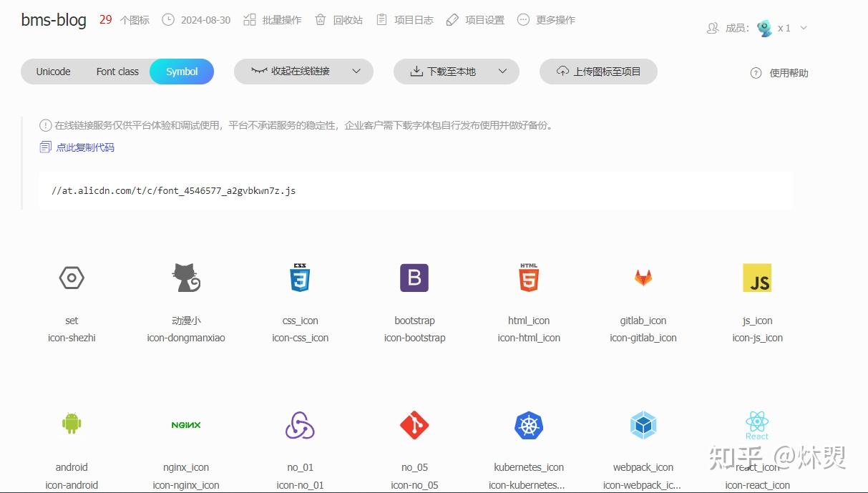Click the icon-css_icon label
The width and height of the screenshot is (868, 493).
click(300, 338)
